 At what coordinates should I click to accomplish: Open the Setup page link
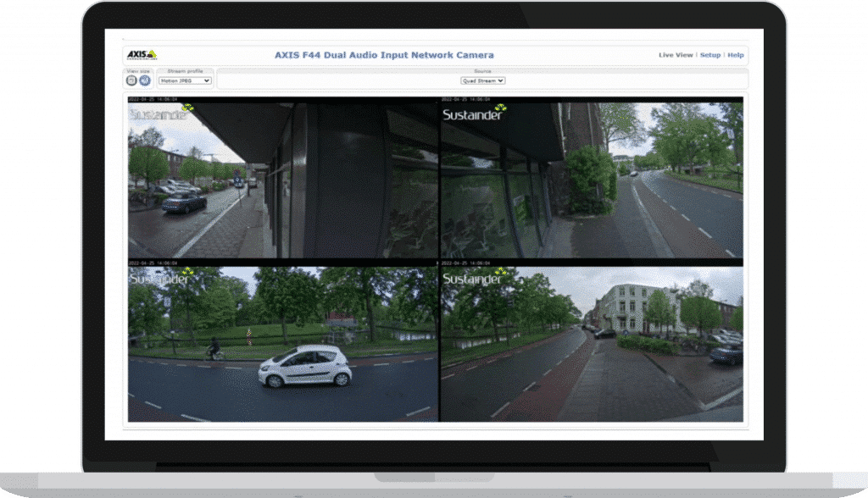pyautogui.click(x=710, y=55)
